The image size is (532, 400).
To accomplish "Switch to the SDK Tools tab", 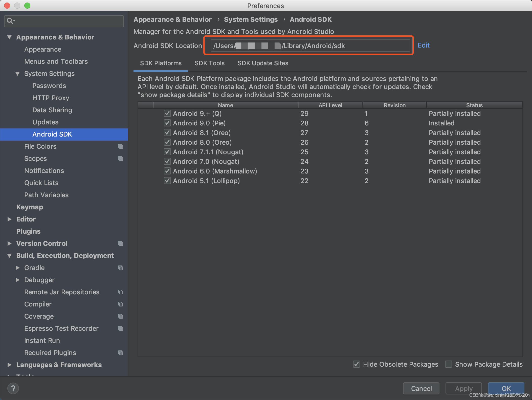I will 210,63.
